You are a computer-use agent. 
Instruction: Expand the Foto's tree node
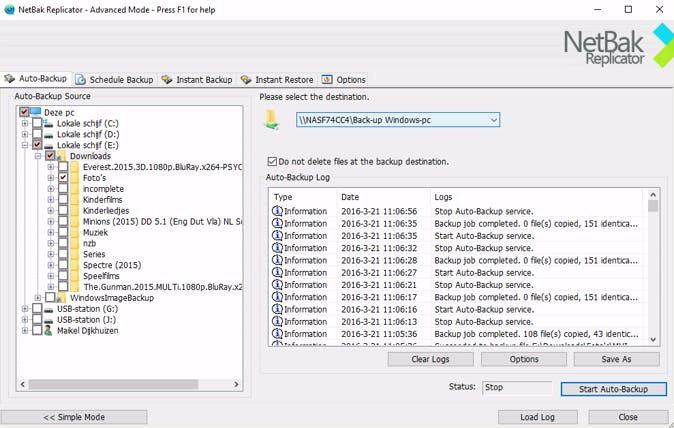[x=51, y=177]
